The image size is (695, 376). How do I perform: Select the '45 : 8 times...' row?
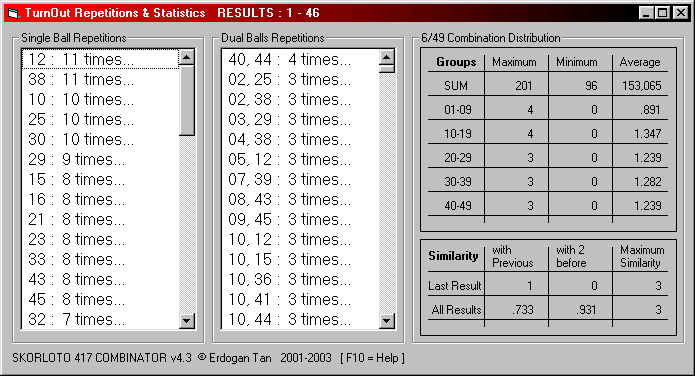[x=100, y=299]
